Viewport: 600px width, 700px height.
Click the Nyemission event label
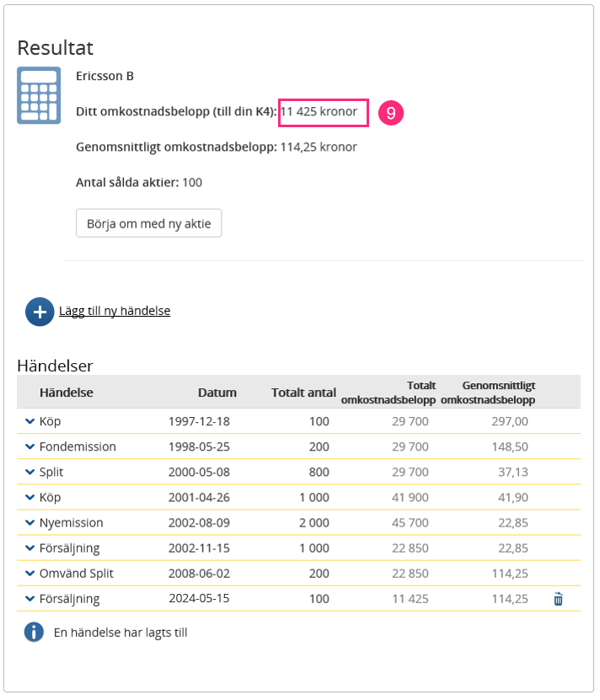(71, 523)
